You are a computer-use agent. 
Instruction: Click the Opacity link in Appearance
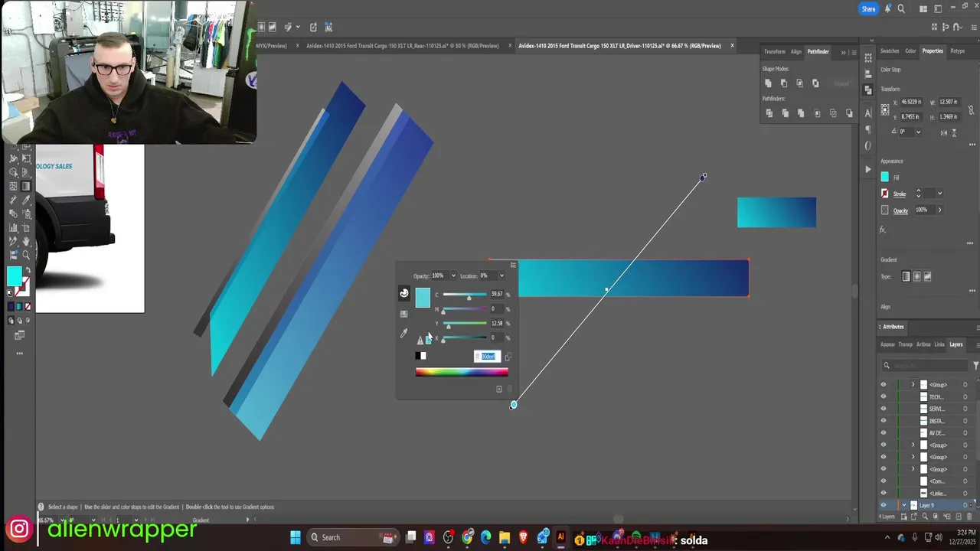point(900,210)
